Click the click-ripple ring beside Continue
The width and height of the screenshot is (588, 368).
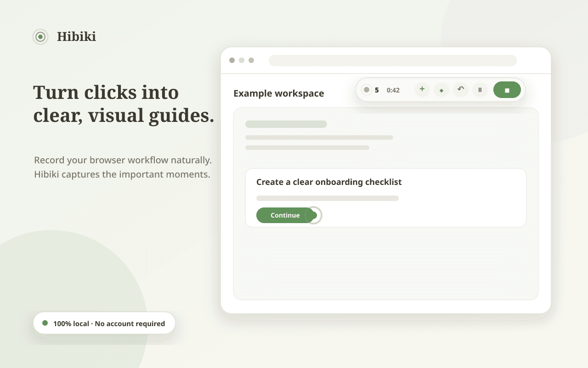click(313, 215)
